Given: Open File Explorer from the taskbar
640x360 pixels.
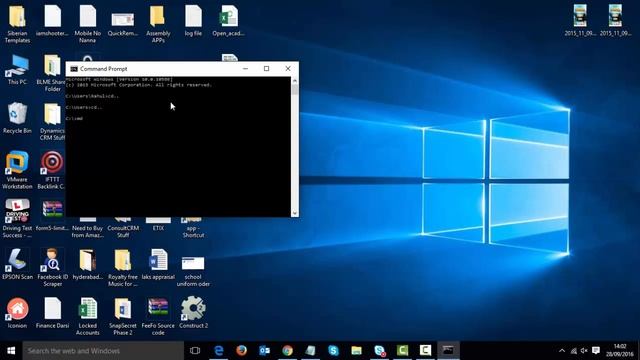Looking at the screenshot, I should click(x=356, y=350).
